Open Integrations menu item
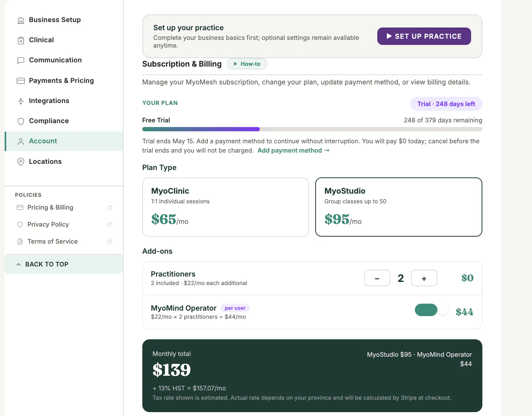This screenshot has width=532, height=416. [64, 101]
